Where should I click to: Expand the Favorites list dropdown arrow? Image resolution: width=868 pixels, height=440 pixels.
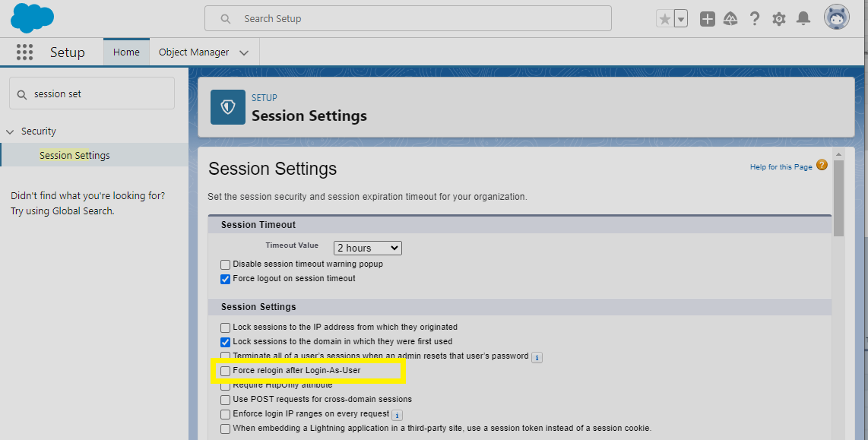(681, 19)
